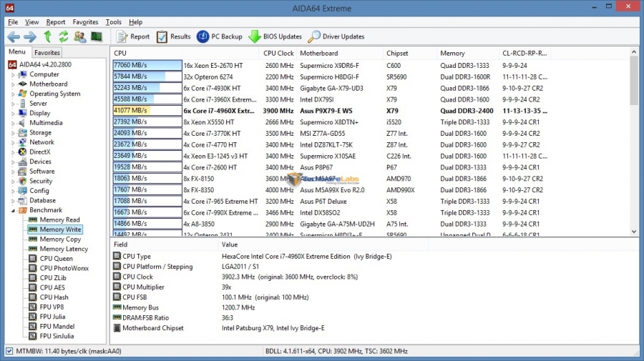
Task: Expand the Multimedia tree node
Action: pos(13,123)
